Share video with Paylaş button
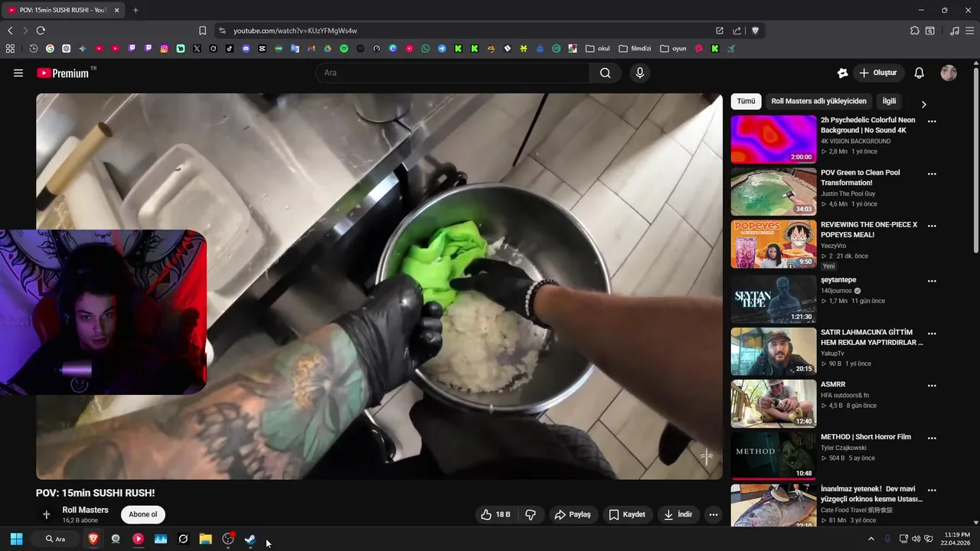 tap(573, 514)
